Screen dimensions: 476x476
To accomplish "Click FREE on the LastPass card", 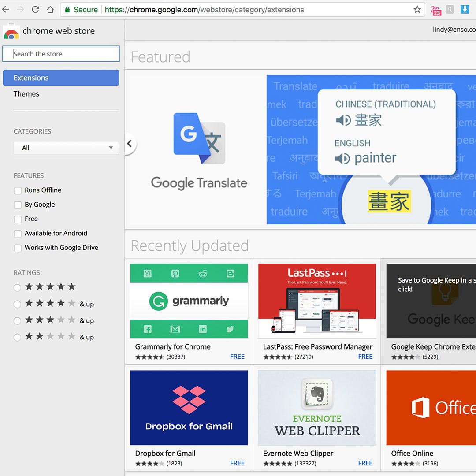I will (x=365, y=357).
